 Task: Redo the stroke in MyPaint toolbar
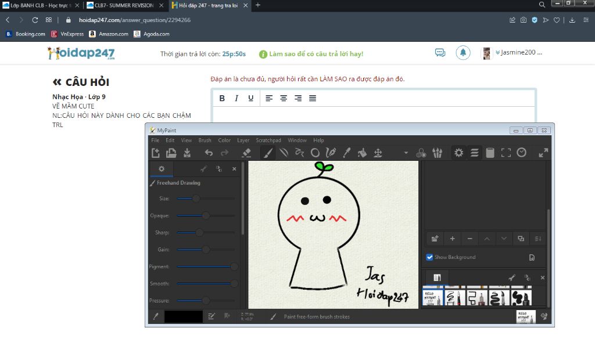coord(225,153)
